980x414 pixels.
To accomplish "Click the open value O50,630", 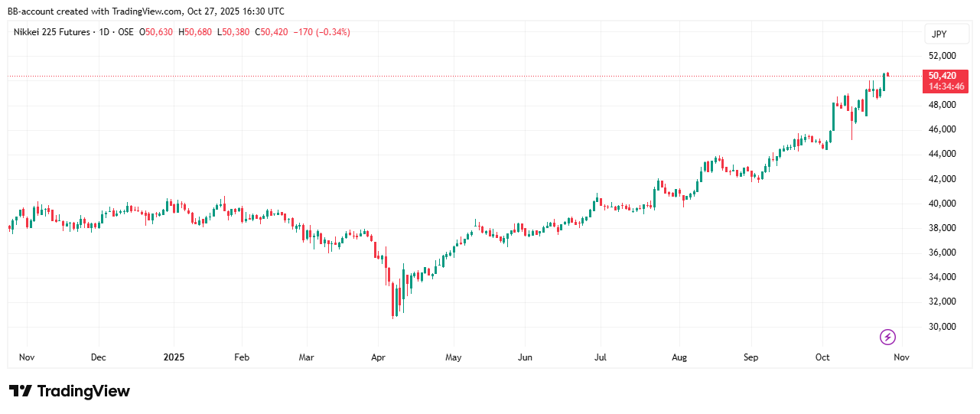I will point(158,32).
